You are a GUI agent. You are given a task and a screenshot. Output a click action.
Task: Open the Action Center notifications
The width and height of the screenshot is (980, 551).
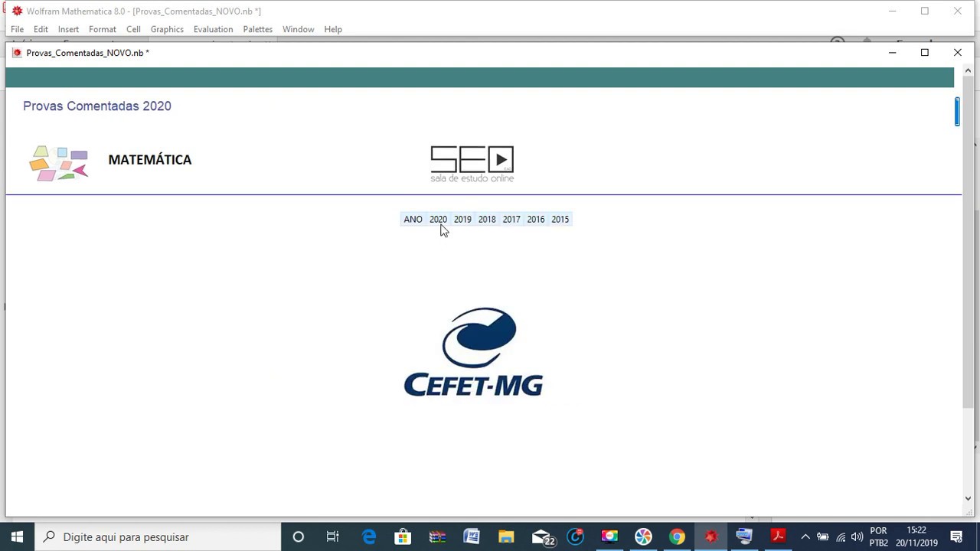[956, 536]
